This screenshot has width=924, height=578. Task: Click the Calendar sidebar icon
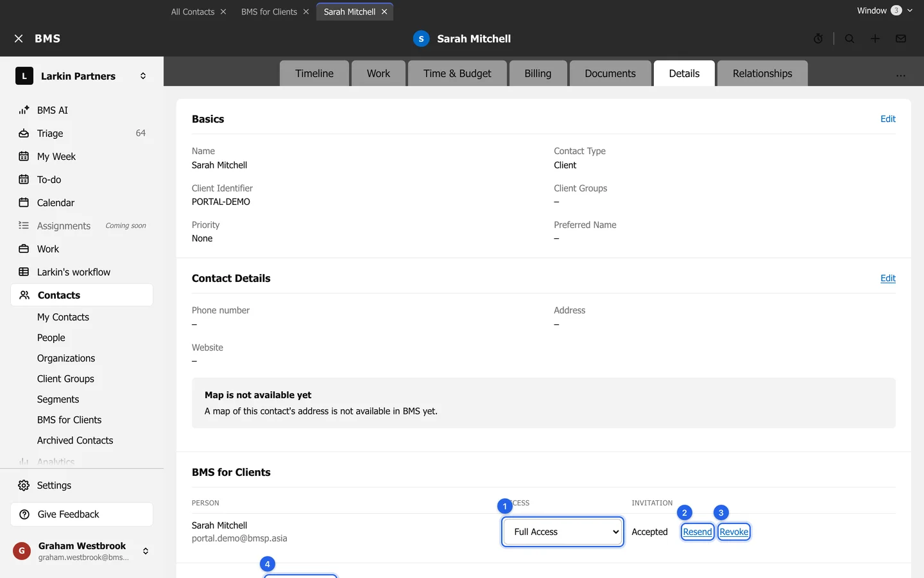click(x=24, y=202)
